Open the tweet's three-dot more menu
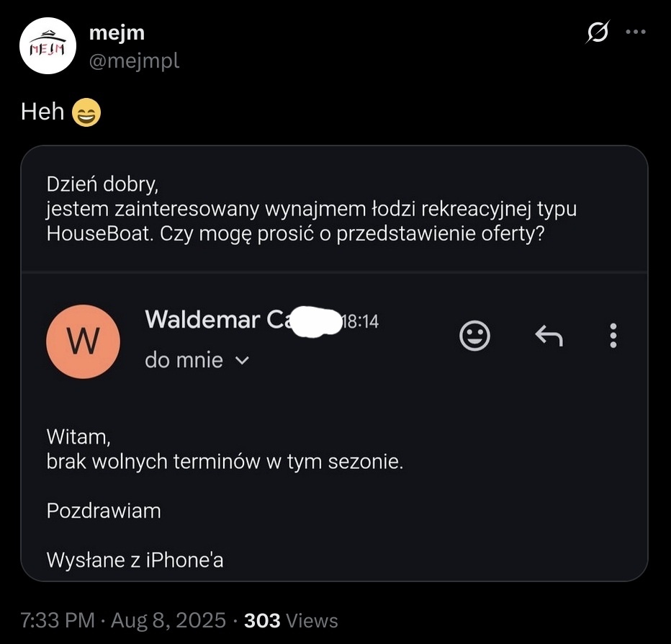The height and width of the screenshot is (644, 671). [x=636, y=32]
